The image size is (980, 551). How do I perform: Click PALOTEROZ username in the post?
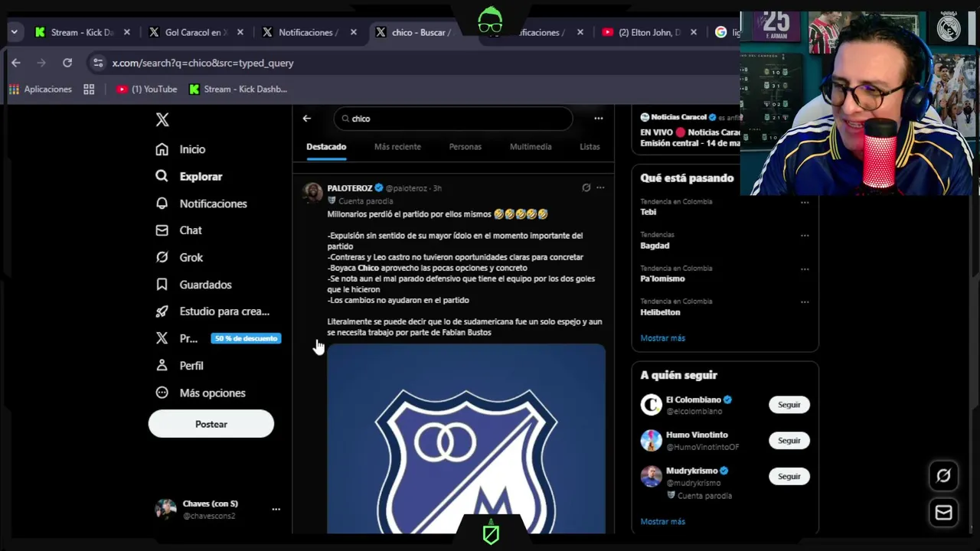[x=350, y=187]
